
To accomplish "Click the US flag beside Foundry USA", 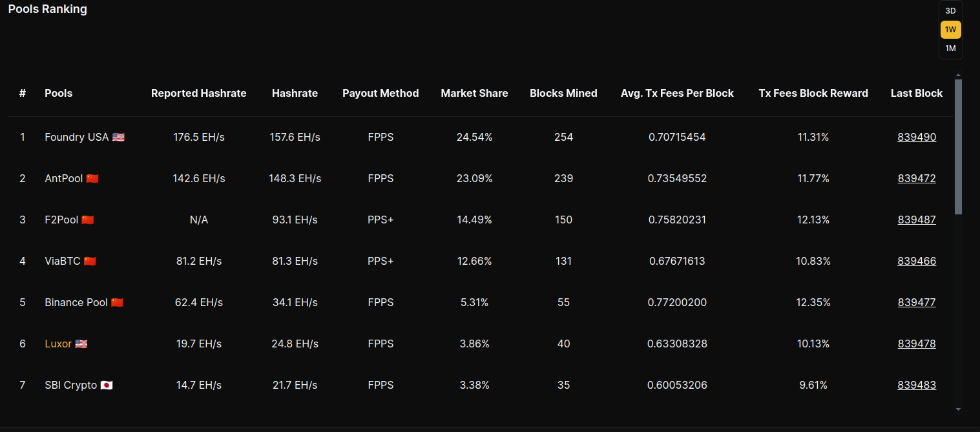I will click(118, 137).
